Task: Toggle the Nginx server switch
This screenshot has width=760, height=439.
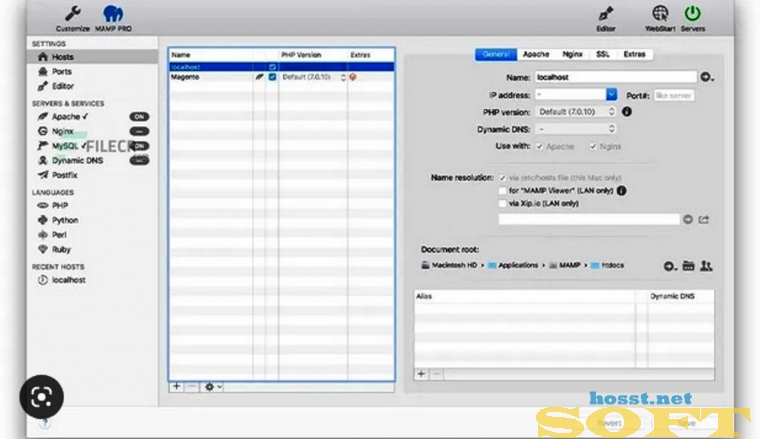Action: pyautogui.click(x=139, y=131)
